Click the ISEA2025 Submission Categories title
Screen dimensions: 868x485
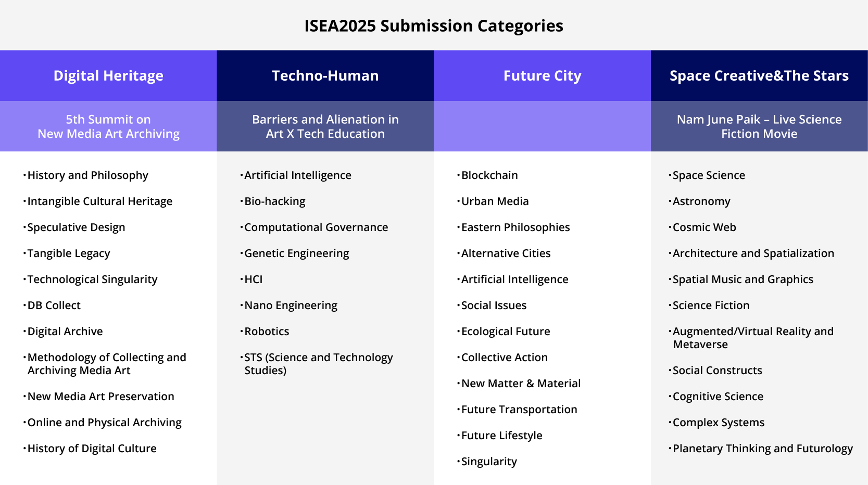pos(434,26)
